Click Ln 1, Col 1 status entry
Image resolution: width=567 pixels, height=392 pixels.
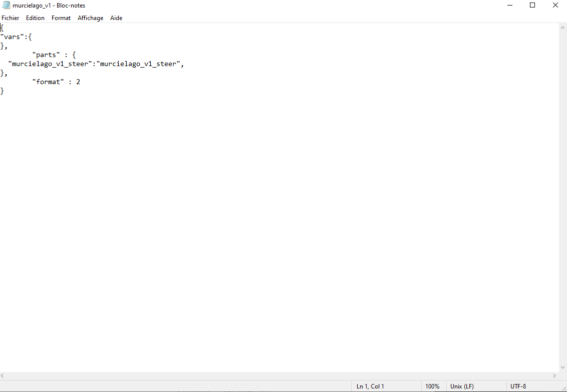pyautogui.click(x=370, y=386)
